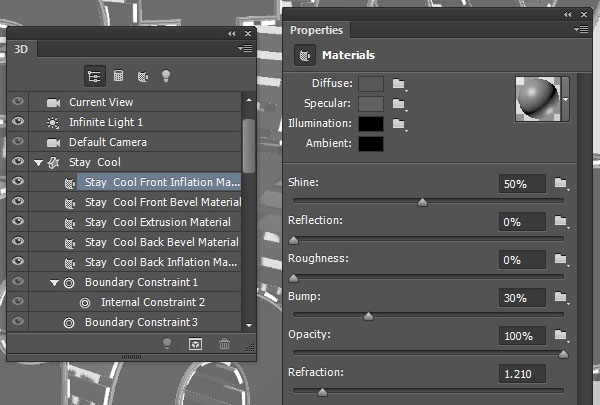
Task: Open Diffuse texture folder menu
Action: 399,84
